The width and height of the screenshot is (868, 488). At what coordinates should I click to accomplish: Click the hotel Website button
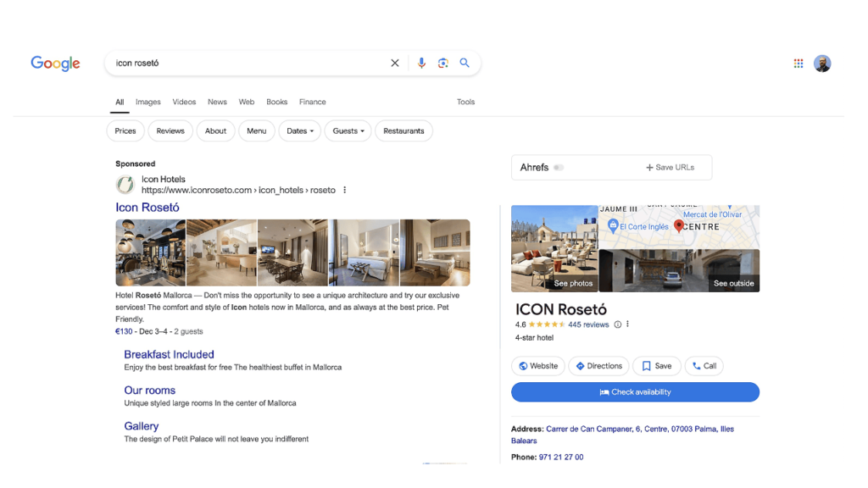538,366
